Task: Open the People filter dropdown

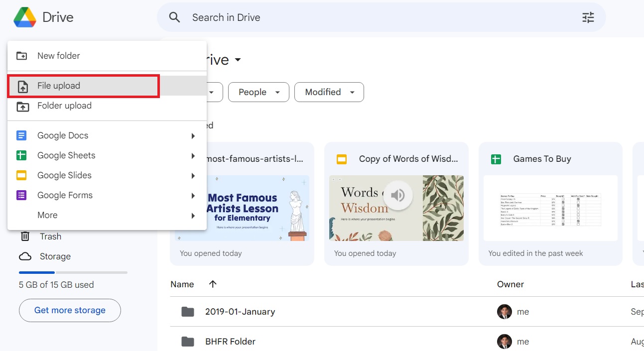Action: [x=258, y=92]
